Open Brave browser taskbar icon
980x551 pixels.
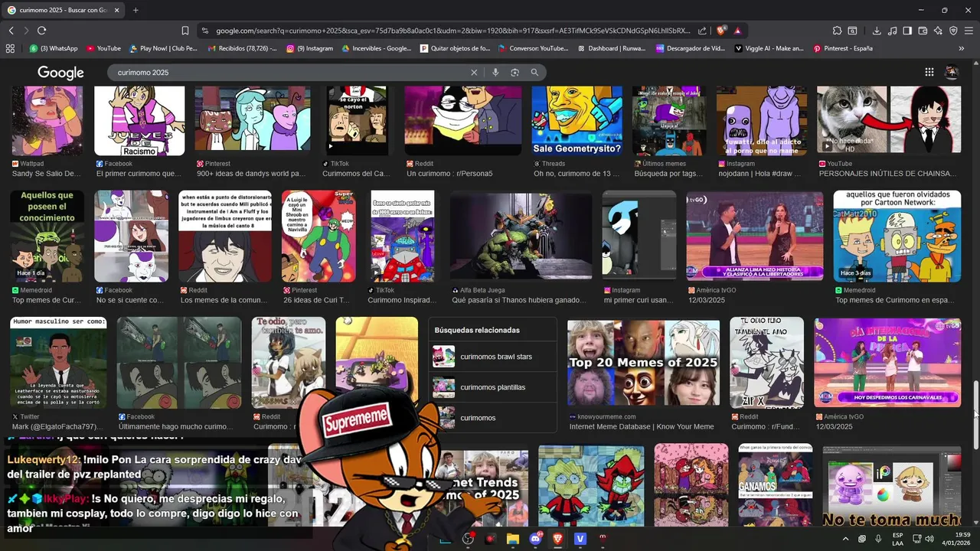click(x=557, y=539)
